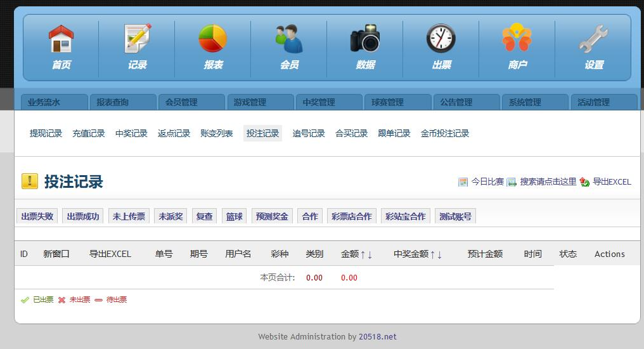The image size is (644, 349).
Task: Click the 彩票店合作 filter button
Action: (x=352, y=216)
